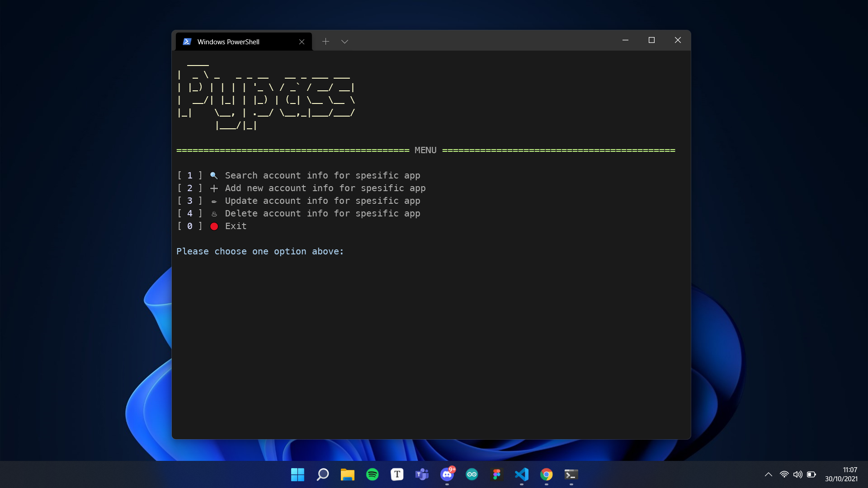
Task: Open File Explorer from taskbar
Action: pos(347,474)
